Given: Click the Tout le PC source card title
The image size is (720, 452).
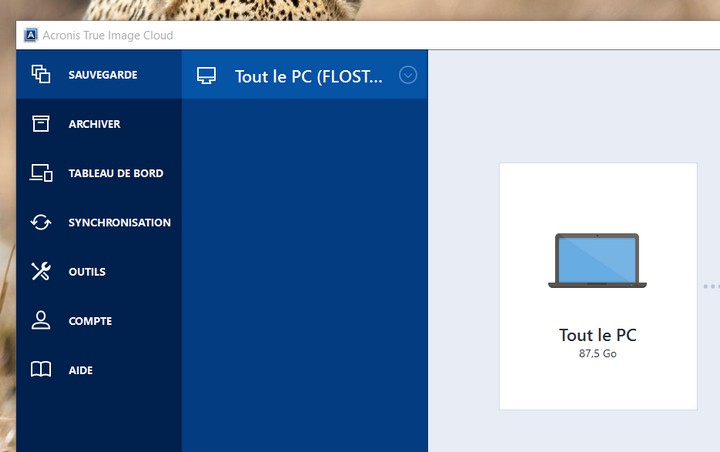Looking at the screenshot, I should (x=598, y=335).
